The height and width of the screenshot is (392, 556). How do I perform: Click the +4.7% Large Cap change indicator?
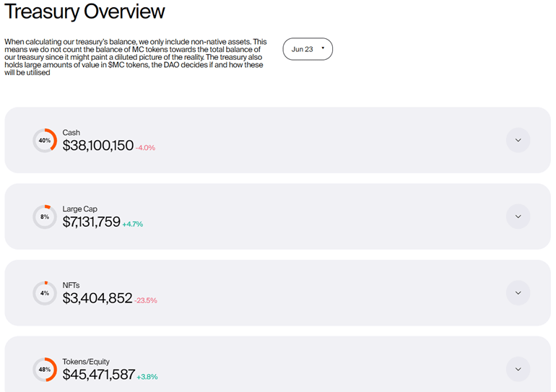point(133,224)
